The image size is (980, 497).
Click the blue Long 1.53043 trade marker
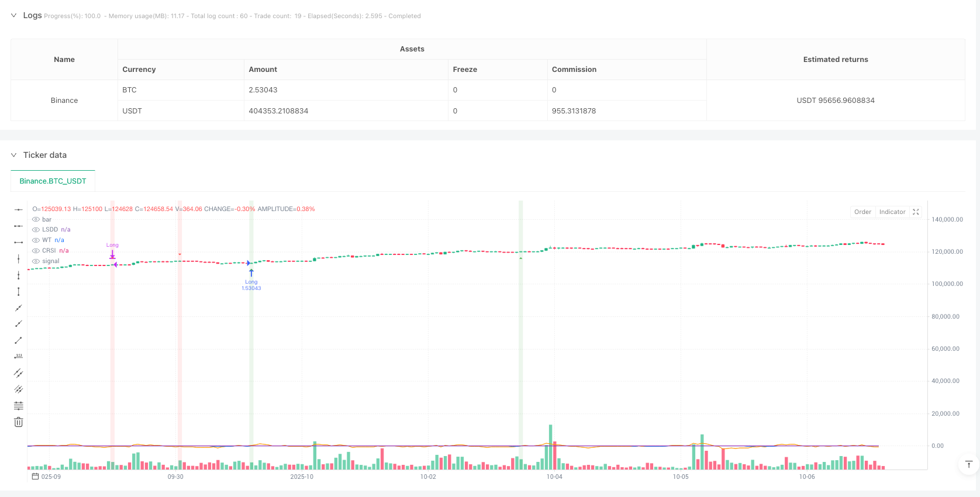(251, 274)
